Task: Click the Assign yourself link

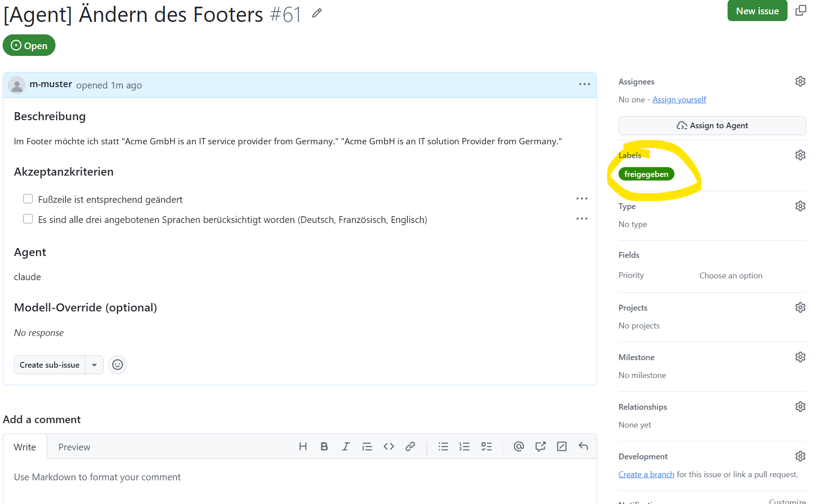Action: 679,100
